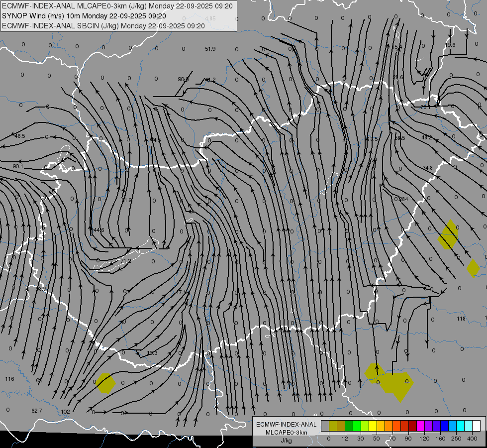Pick the dark red legend swatch
Screen dimensions: 487x448
tap(413, 426)
